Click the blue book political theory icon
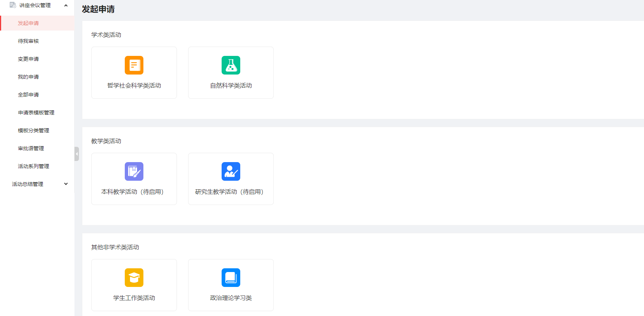The image size is (644, 316). [231, 278]
